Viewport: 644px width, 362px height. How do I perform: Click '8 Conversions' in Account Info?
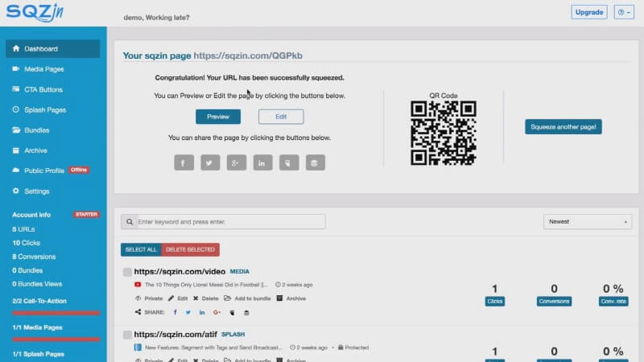[34, 257]
